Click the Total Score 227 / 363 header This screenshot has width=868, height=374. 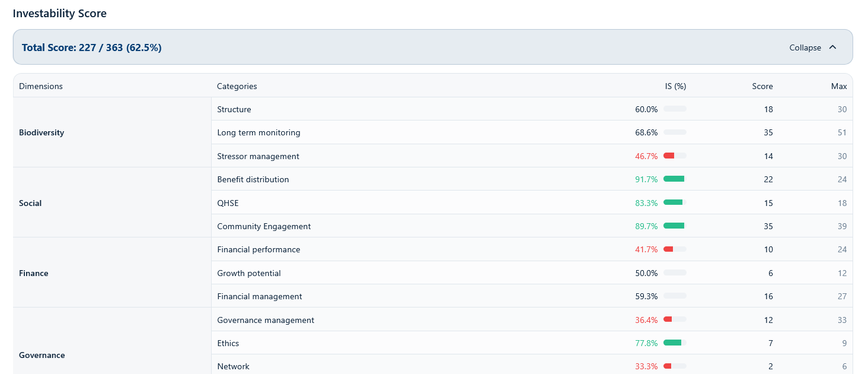92,47
